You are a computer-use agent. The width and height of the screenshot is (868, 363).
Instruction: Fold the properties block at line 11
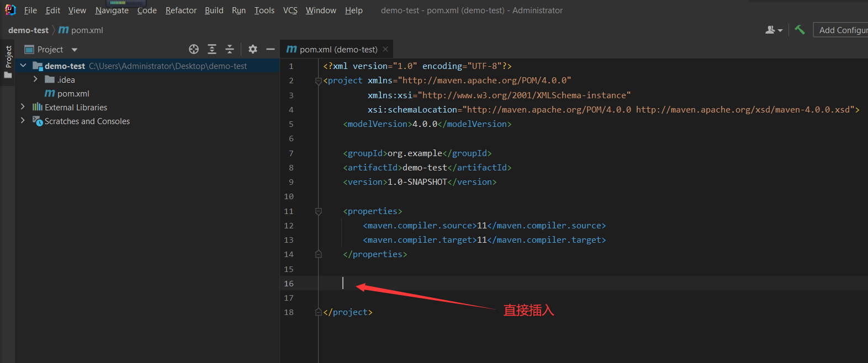pyautogui.click(x=318, y=211)
